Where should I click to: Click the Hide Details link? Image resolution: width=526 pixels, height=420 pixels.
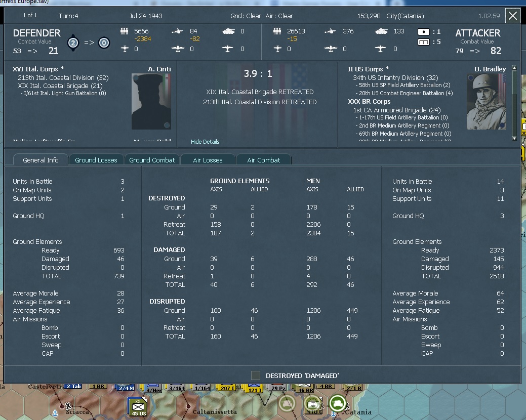pos(205,142)
